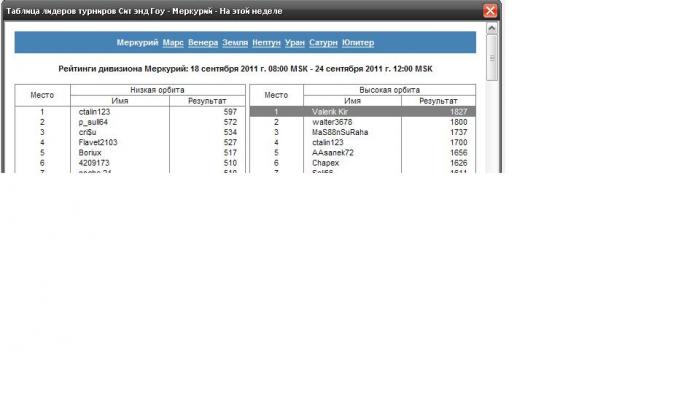Click Место header in high orbit table
This screenshot has width=700, height=394.
pyautogui.click(x=276, y=95)
